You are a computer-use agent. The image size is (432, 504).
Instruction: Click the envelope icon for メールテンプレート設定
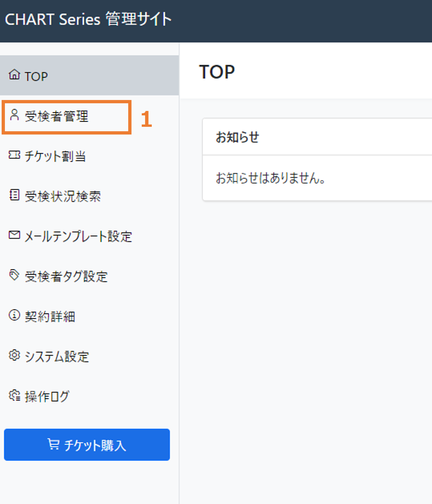[x=14, y=235]
